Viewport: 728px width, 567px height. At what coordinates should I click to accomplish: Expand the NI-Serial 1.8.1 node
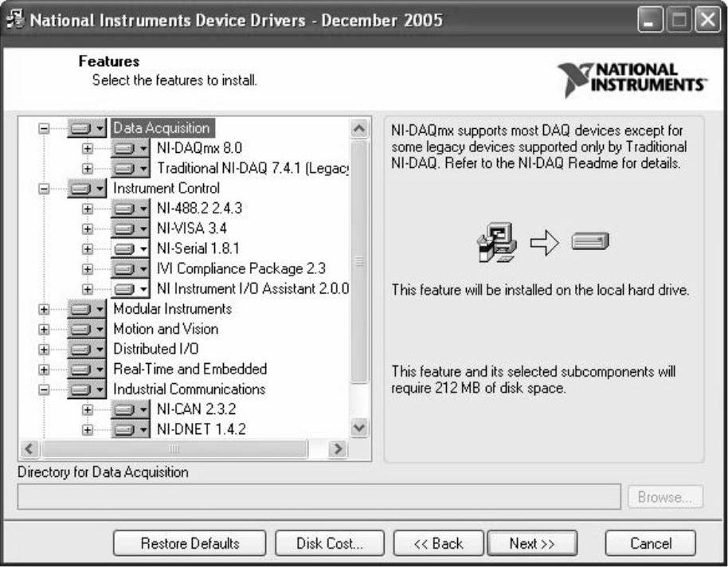[88, 249]
